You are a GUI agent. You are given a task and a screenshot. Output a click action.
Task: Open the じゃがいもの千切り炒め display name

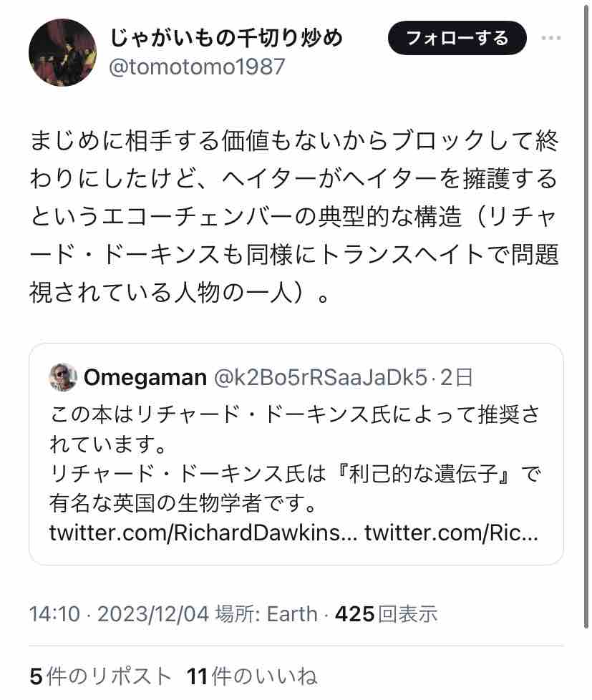coord(226,37)
